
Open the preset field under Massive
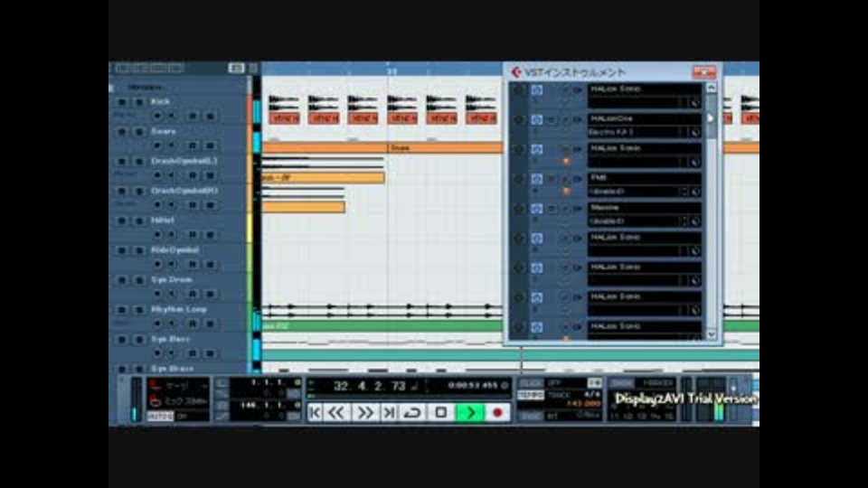click(633, 221)
